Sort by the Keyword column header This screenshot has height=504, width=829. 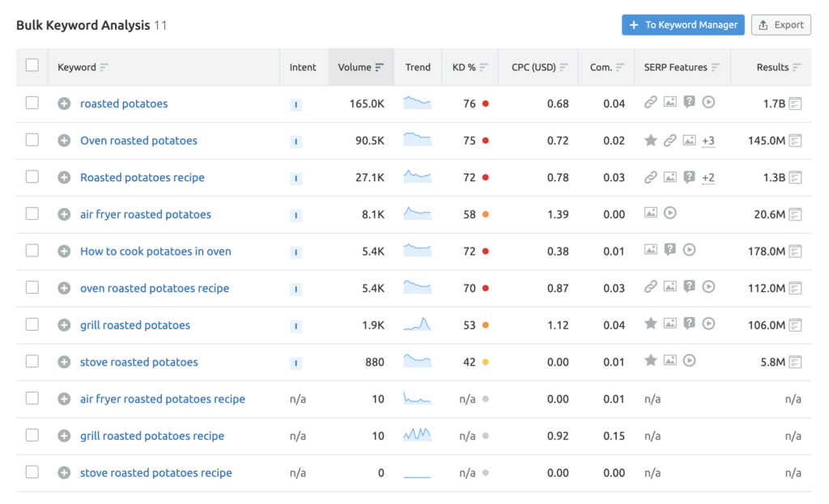[x=83, y=67]
